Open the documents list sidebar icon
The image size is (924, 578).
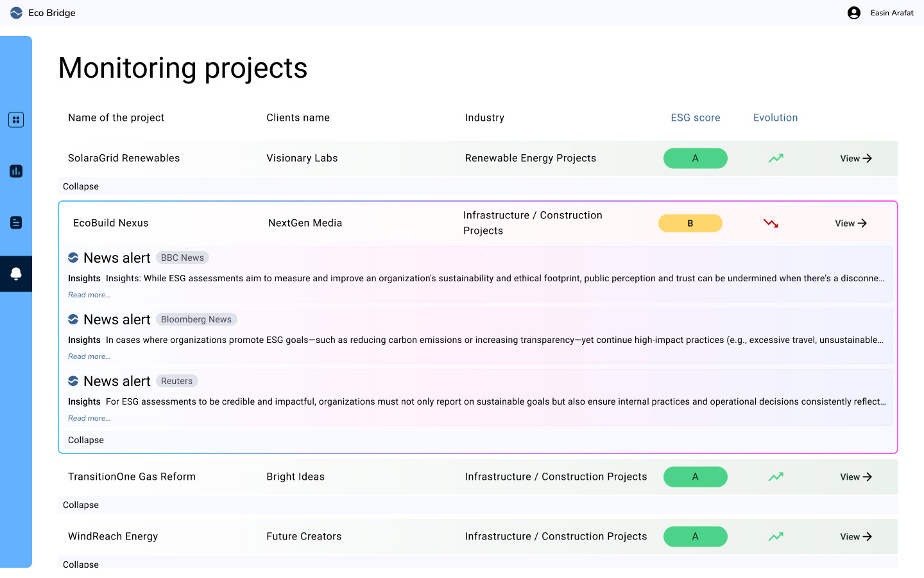point(16,222)
